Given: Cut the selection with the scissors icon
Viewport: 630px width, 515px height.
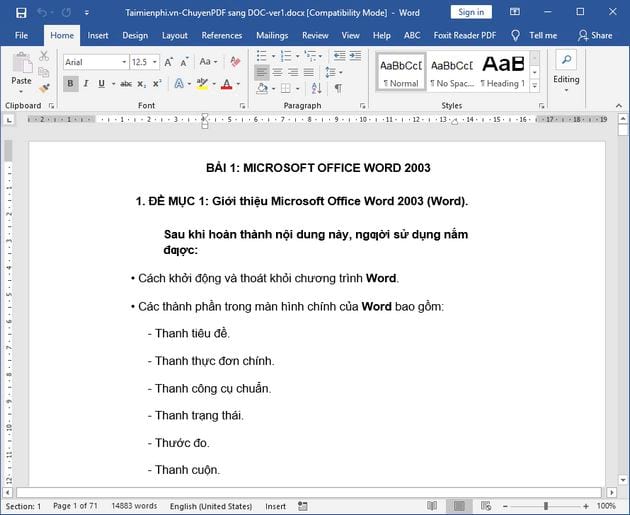Looking at the screenshot, I should pyautogui.click(x=44, y=56).
